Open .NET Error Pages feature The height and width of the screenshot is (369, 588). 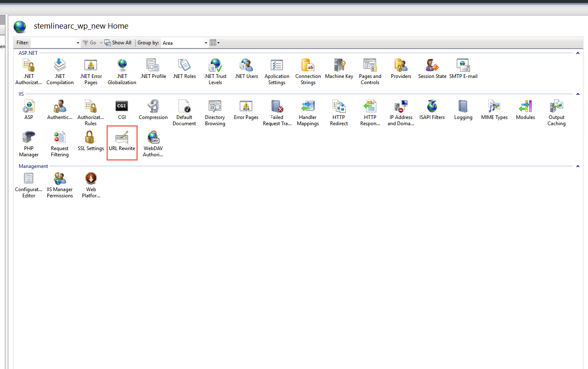91,72
